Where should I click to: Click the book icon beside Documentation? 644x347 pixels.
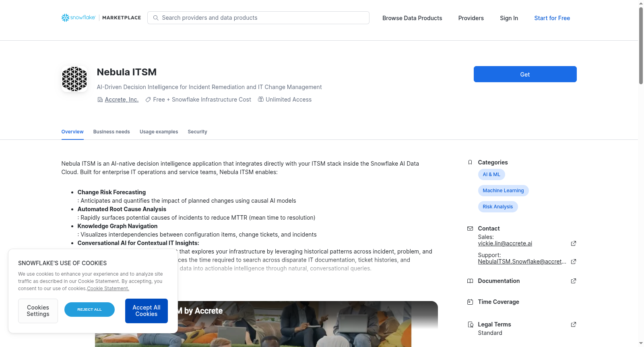[470, 281]
